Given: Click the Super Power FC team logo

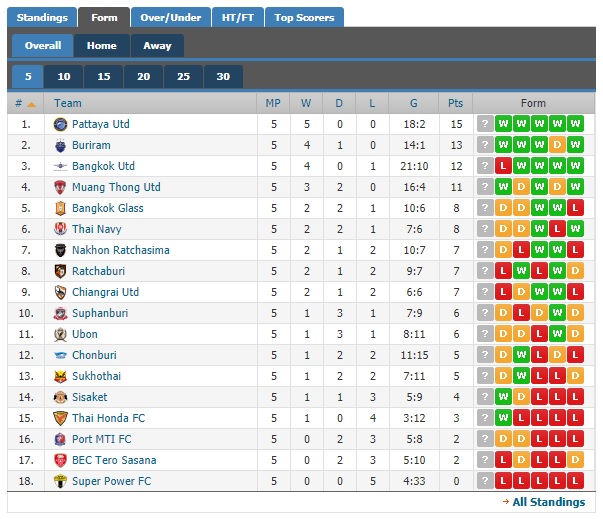Looking at the screenshot, I should [60, 482].
